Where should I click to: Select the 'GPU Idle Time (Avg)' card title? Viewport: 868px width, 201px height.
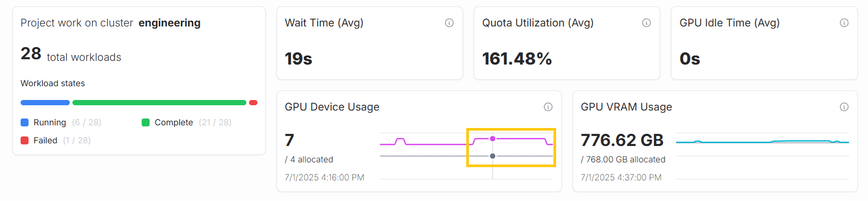(x=730, y=23)
